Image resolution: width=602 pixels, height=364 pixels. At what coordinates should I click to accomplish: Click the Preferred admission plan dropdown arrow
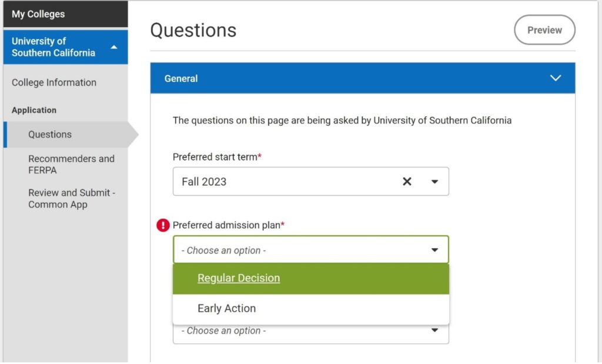(434, 250)
